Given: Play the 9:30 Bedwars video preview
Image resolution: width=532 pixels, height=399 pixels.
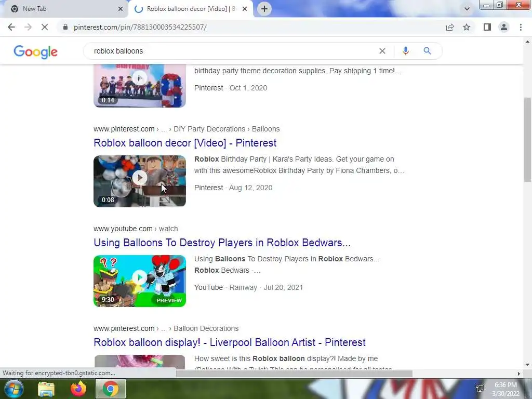Looking at the screenshot, I should 139,281.
